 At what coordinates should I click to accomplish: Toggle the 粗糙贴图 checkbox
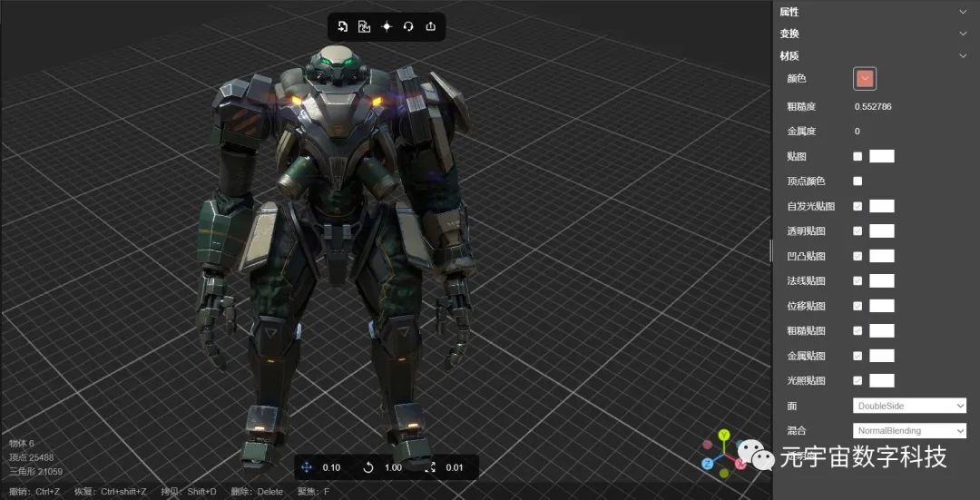tap(857, 330)
